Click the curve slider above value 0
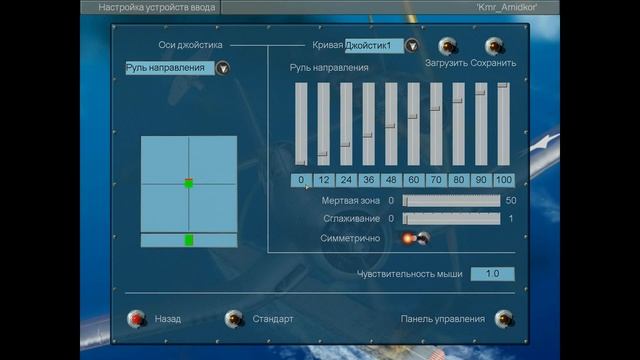The image size is (640, 360). coord(301,124)
